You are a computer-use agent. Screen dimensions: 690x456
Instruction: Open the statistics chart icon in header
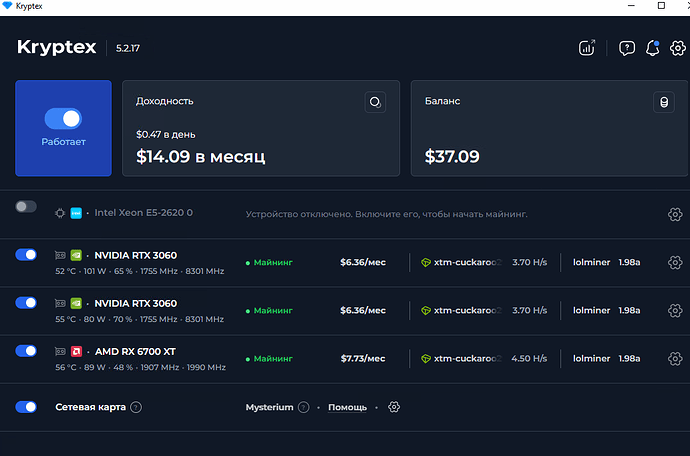(x=587, y=48)
